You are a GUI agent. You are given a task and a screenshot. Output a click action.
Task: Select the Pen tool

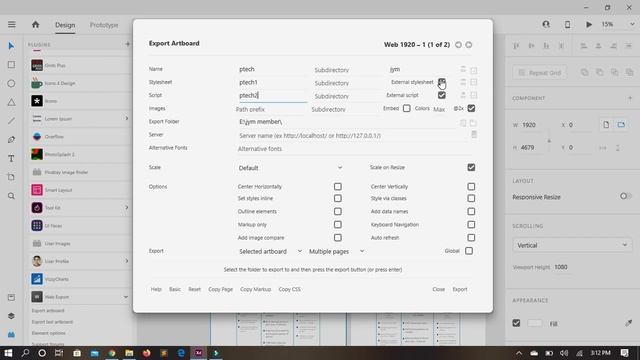11,140
